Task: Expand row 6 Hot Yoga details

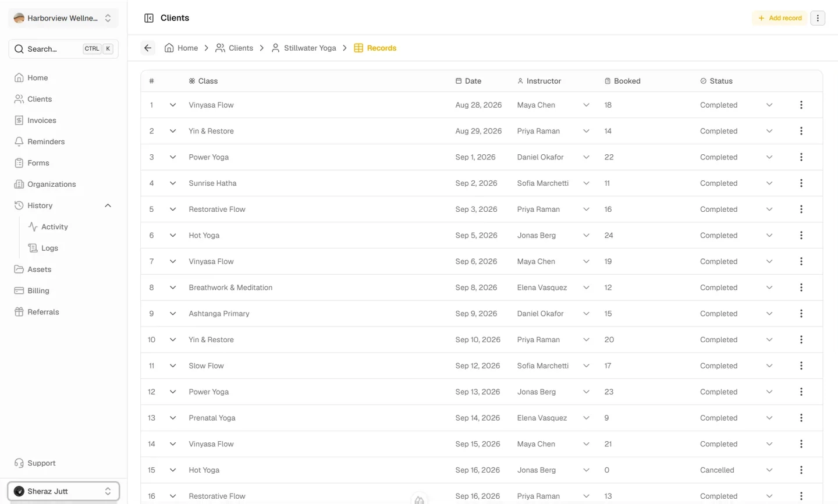Action: [173, 236]
